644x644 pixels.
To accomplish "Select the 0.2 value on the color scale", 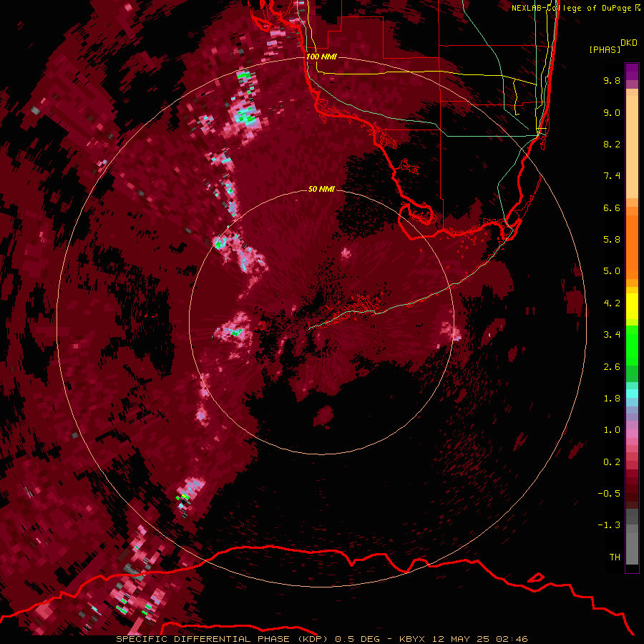I will 612,462.
